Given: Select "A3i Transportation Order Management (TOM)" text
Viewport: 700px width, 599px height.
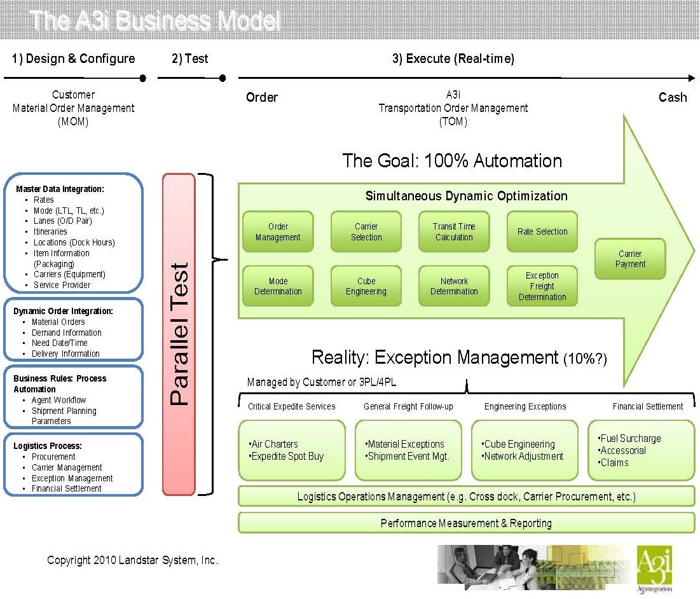Looking at the screenshot, I should [453, 108].
